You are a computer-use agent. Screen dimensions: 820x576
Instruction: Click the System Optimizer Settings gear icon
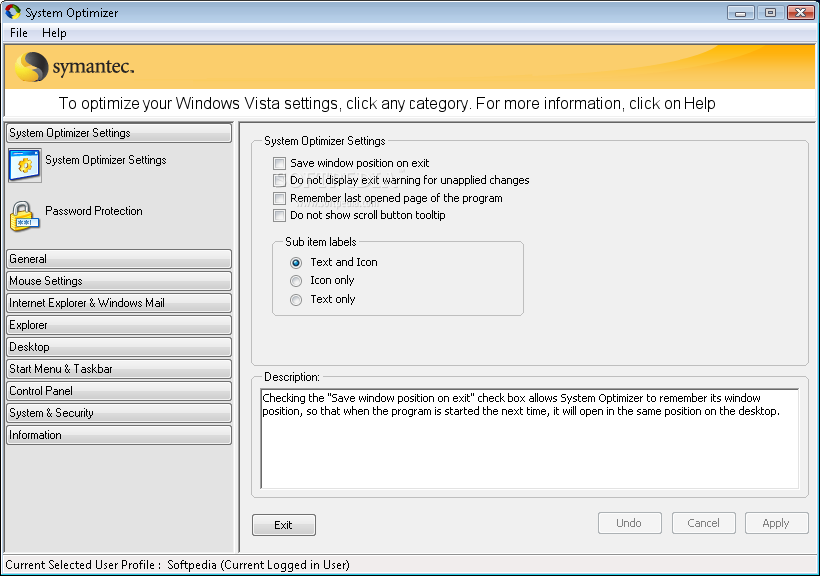tap(25, 165)
